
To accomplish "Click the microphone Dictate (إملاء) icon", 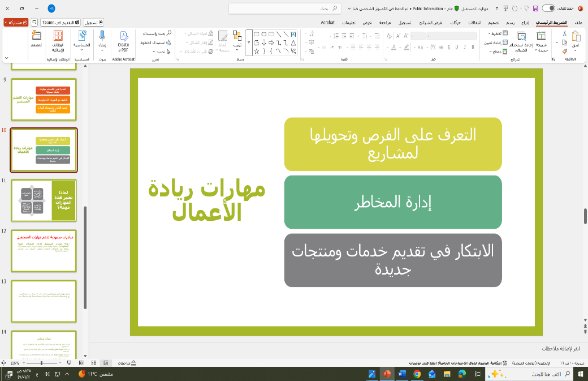I will click(x=102, y=40).
